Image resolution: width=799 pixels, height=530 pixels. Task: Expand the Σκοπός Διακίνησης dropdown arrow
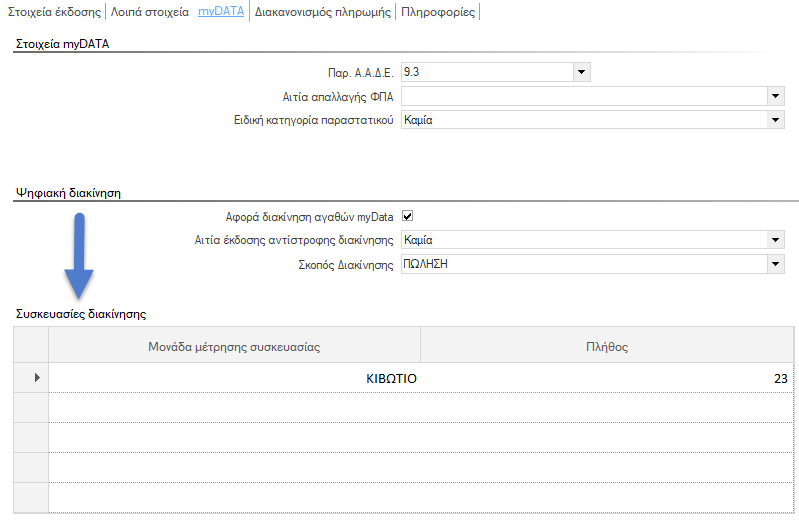click(x=776, y=264)
